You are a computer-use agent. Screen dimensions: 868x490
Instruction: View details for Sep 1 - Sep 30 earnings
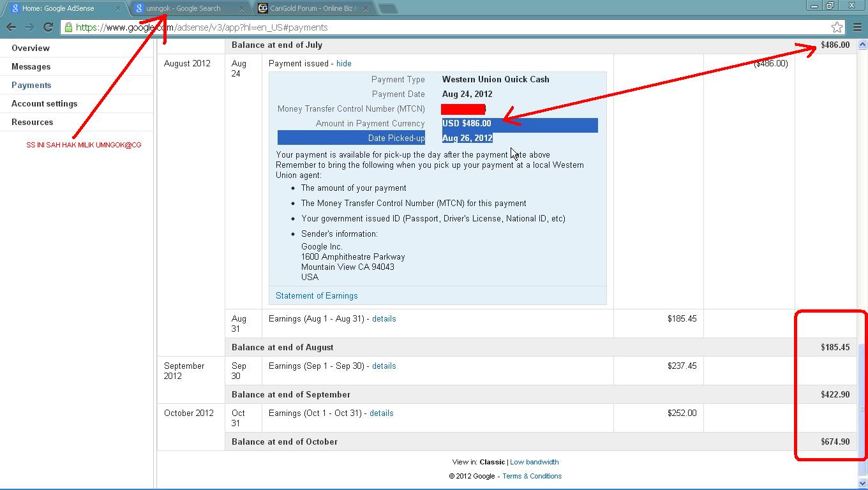[384, 366]
